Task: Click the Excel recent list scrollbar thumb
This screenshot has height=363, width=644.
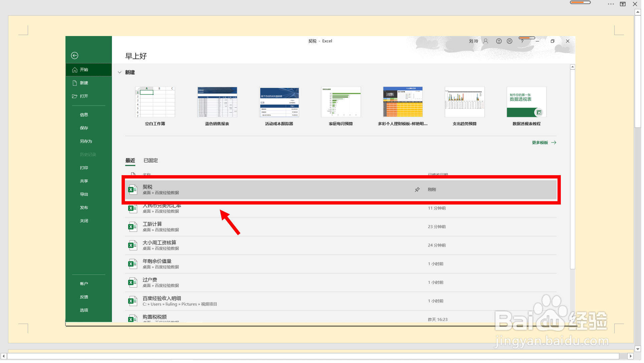Action: click(x=575, y=170)
